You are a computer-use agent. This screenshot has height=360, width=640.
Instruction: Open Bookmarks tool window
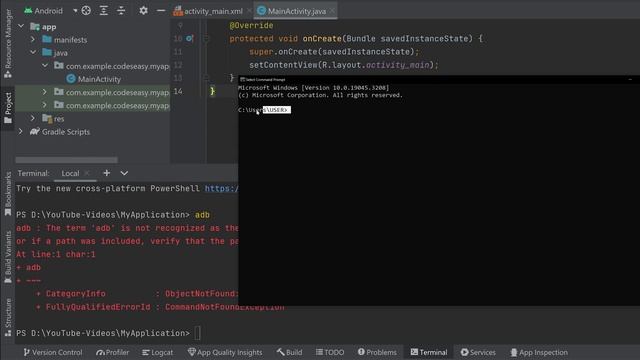8,193
